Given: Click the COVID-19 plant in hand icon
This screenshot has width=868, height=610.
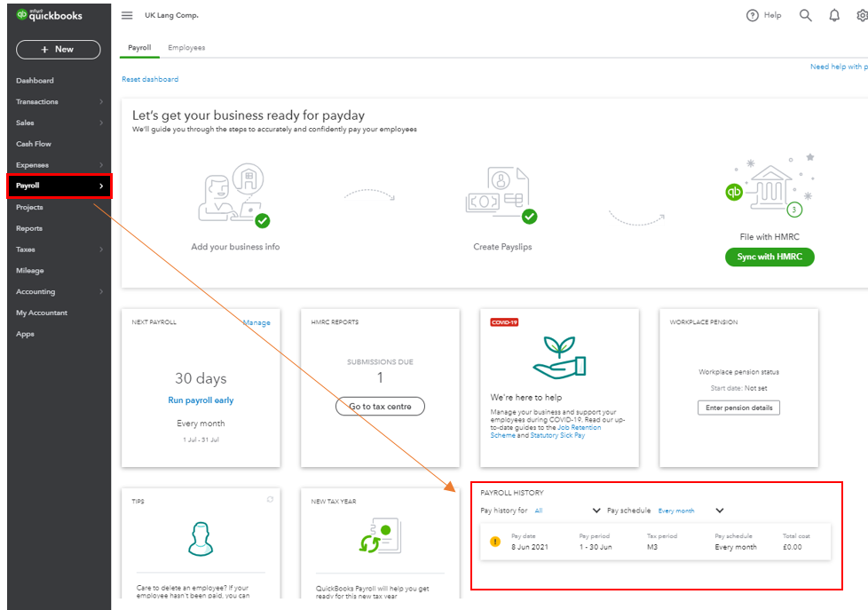Looking at the screenshot, I should tap(559, 357).
